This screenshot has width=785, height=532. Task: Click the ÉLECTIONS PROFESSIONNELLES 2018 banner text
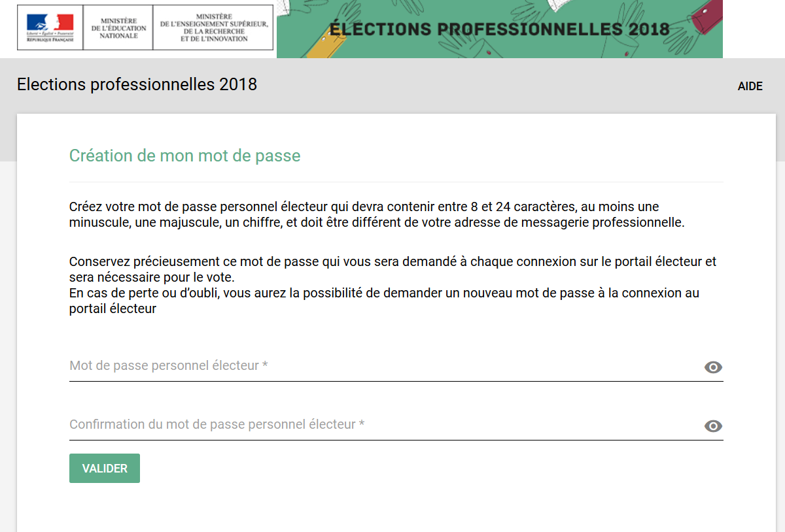click(499, 29)
